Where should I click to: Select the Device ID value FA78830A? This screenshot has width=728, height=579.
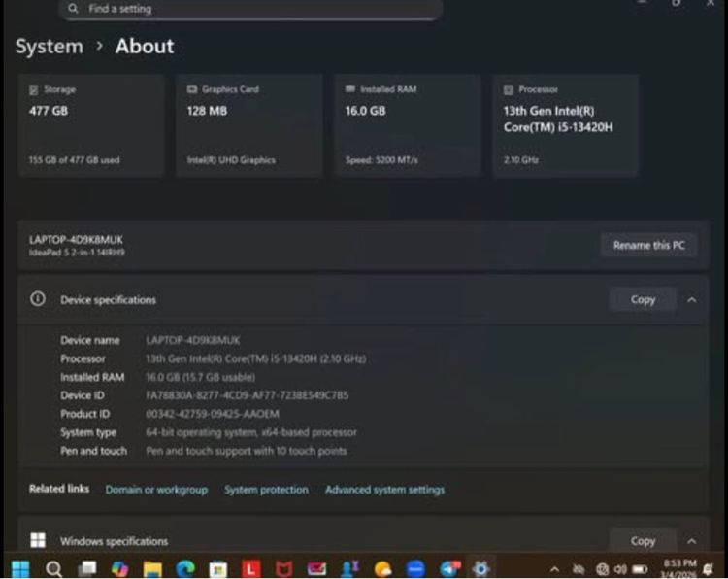click(x=247, y=395)
